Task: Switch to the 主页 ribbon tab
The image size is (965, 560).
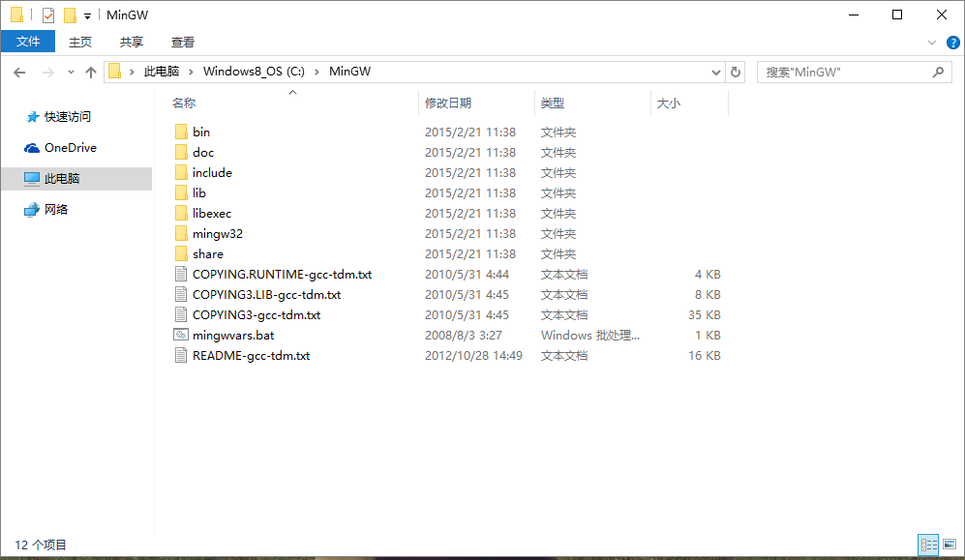Action: (x=80, y=42)
